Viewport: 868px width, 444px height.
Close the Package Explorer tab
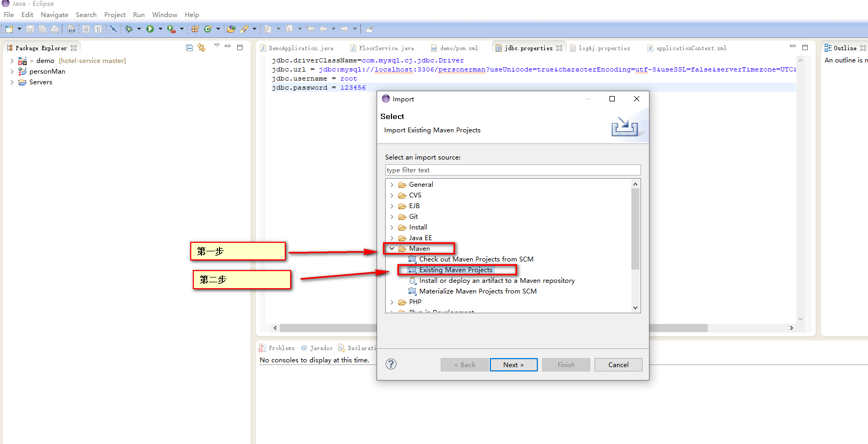[x=74, y=48]
